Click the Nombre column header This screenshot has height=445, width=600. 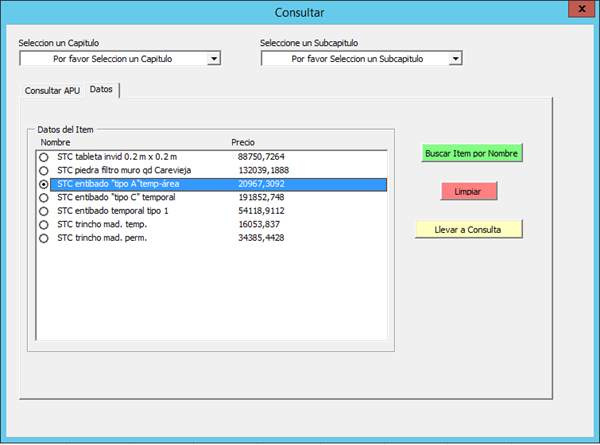click(x=55, y=142)
